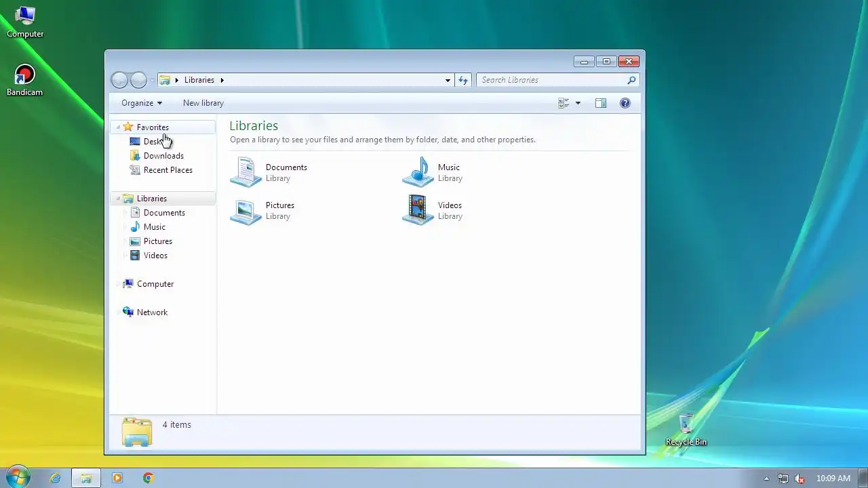Collapse the Favorites group
The height and width of the screenshot is (488, 868).
point(118,127)
